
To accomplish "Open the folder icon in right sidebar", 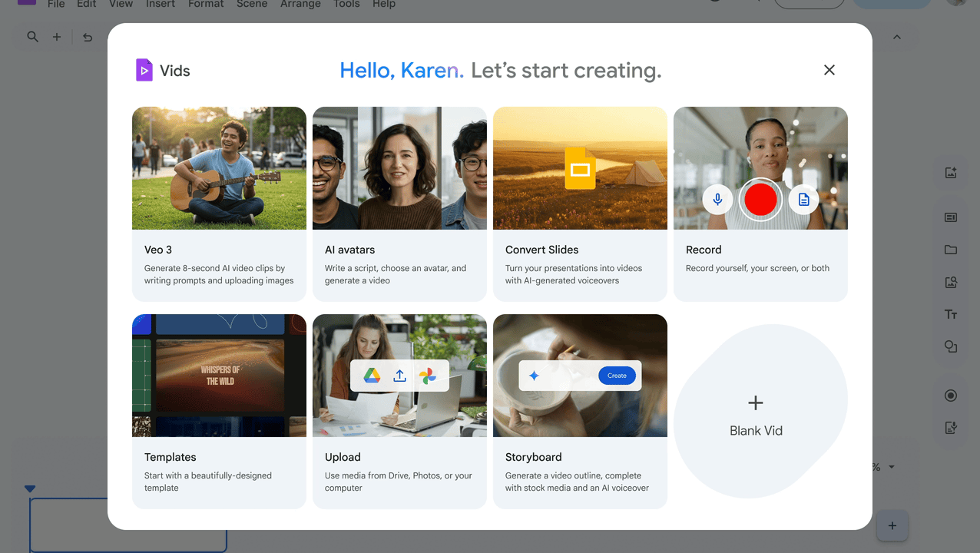I will click(x=951, y=250).
